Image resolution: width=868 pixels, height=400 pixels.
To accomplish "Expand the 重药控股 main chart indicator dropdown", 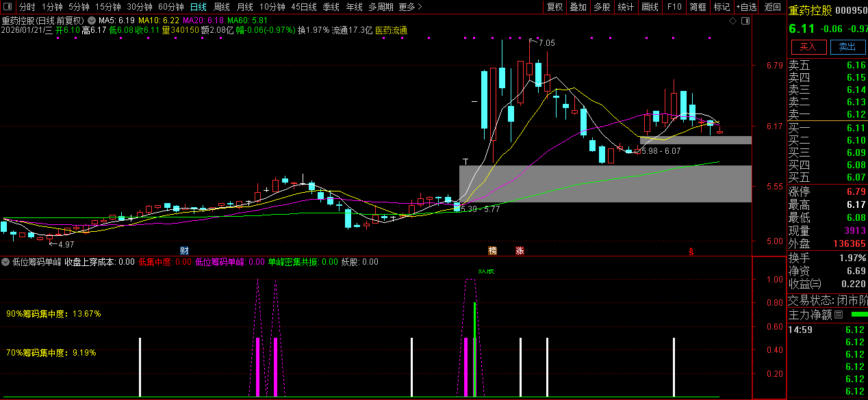I will point(92,21).
